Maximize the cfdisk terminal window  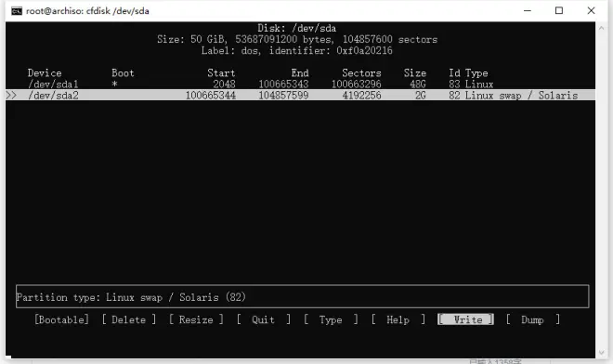[x=559, y=10]
